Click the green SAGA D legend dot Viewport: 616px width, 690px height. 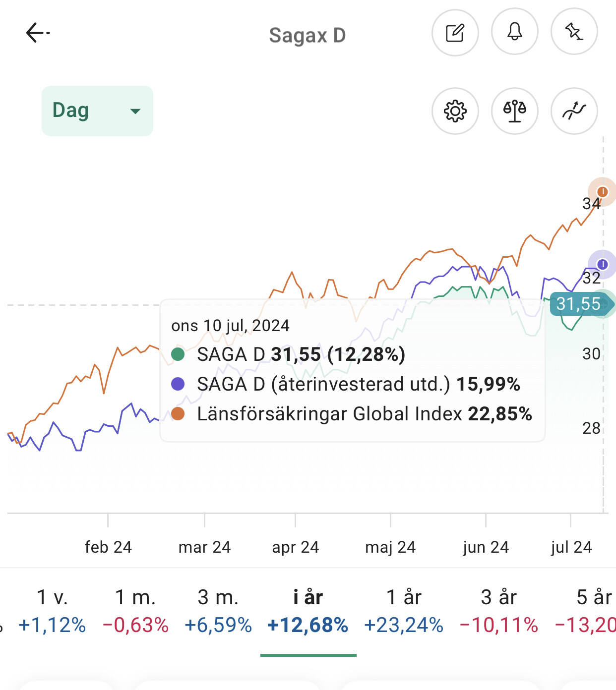[178, 354]
